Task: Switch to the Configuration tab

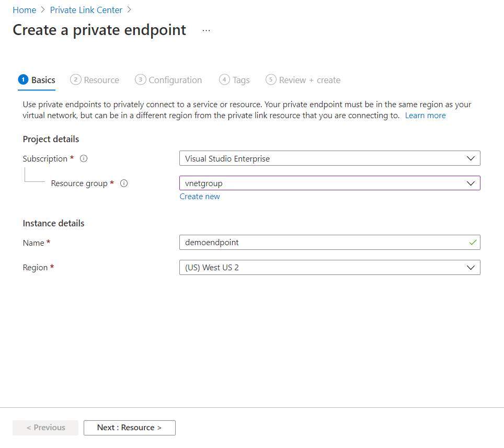Action: click(175, 80)
